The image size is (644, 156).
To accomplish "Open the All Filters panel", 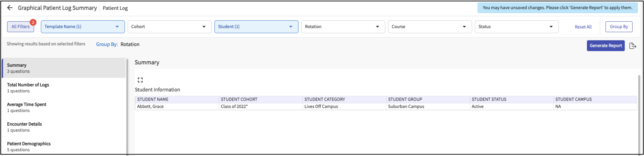I will pyautogui.click(x=20, y=27).
